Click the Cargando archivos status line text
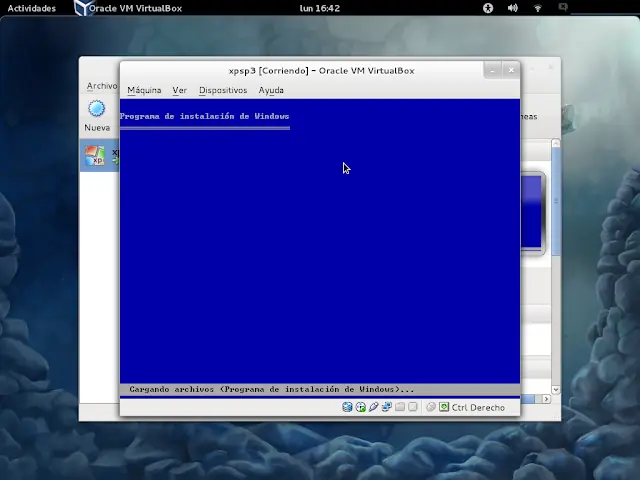Image resolution: width=640 pixels, height=480 pixels. click(271, 389)
